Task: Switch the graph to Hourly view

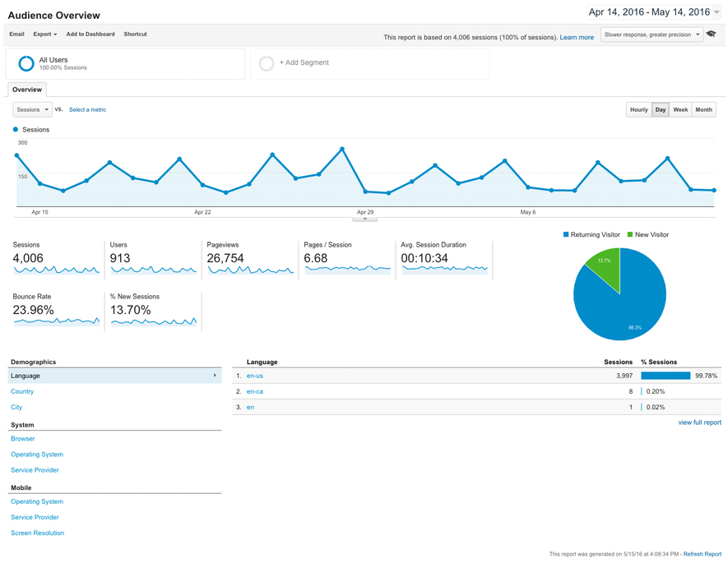Action: [x=639, y=110]
